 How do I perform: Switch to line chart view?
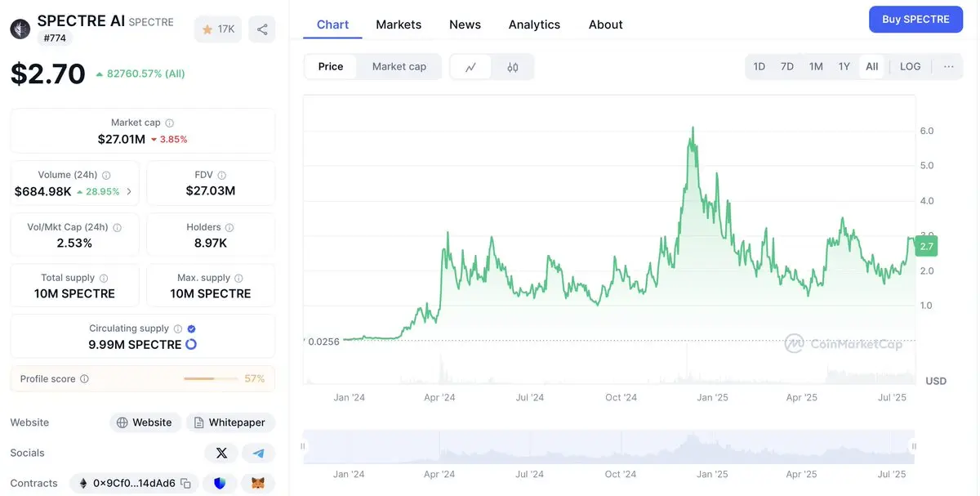point(471,67)
